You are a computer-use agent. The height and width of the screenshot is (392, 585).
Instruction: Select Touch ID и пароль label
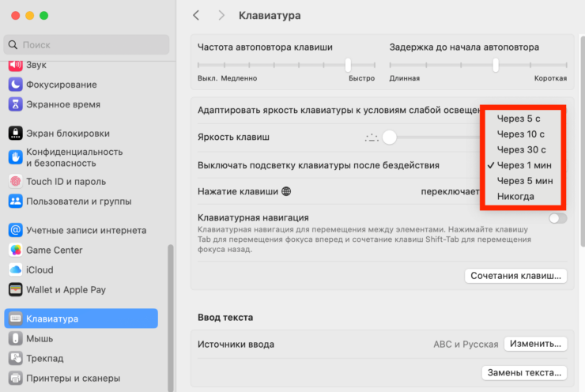[66, 181]
